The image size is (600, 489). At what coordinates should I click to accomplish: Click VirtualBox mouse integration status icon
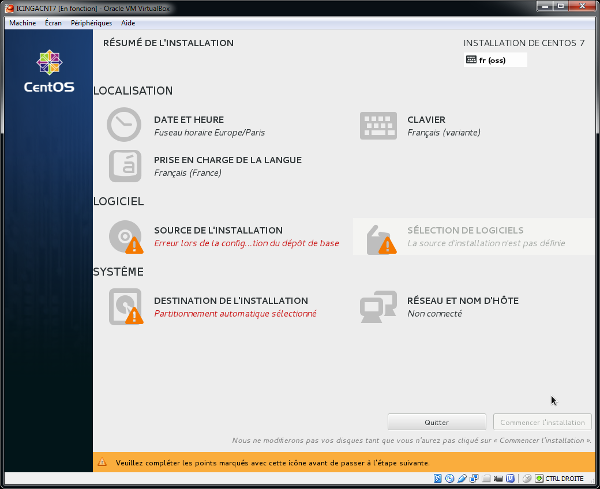click(527, 478)
